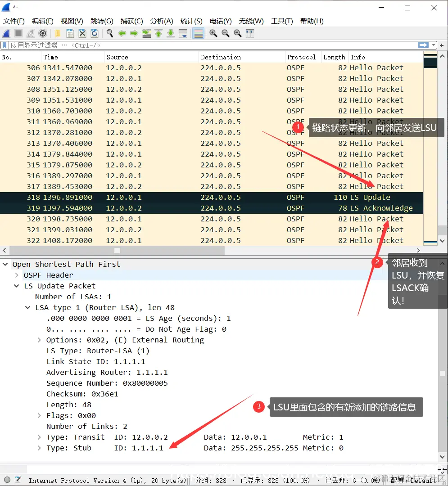Save this capture file
Image resolution: width=448 pixels, height=486 pixels.
[70, 33]
